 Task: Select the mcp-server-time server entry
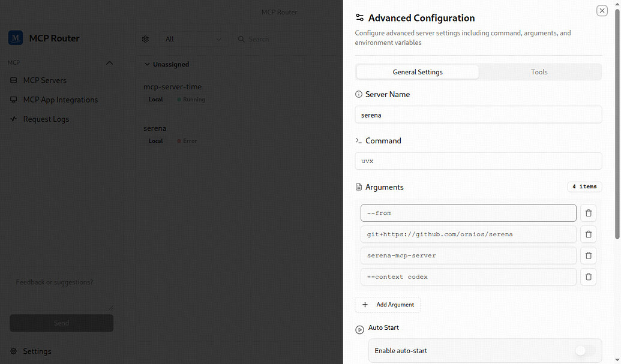tap(172, 86)
